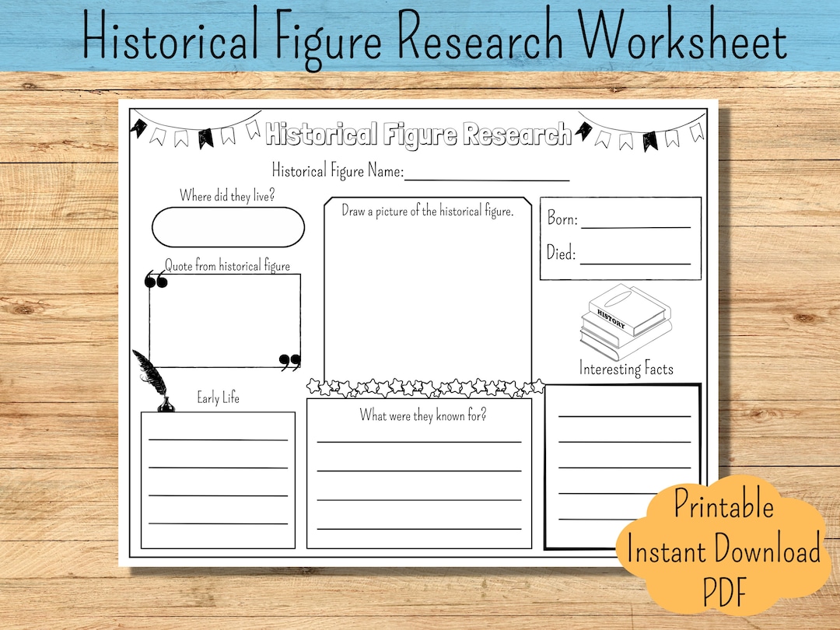Click the opening quotation marks symbol
Viewport: 840px width, 630px height.
pyautogui.click(x=155, y=278)
